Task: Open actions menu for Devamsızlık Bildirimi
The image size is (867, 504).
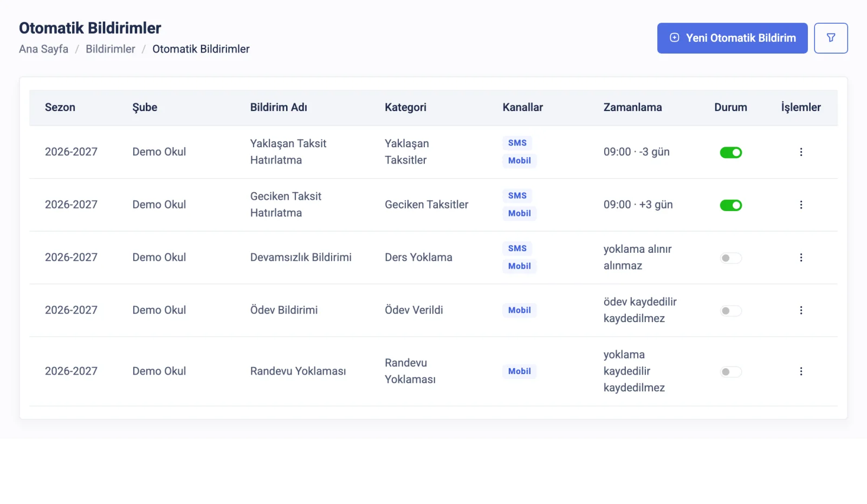Action: click(x=801, y=258)
